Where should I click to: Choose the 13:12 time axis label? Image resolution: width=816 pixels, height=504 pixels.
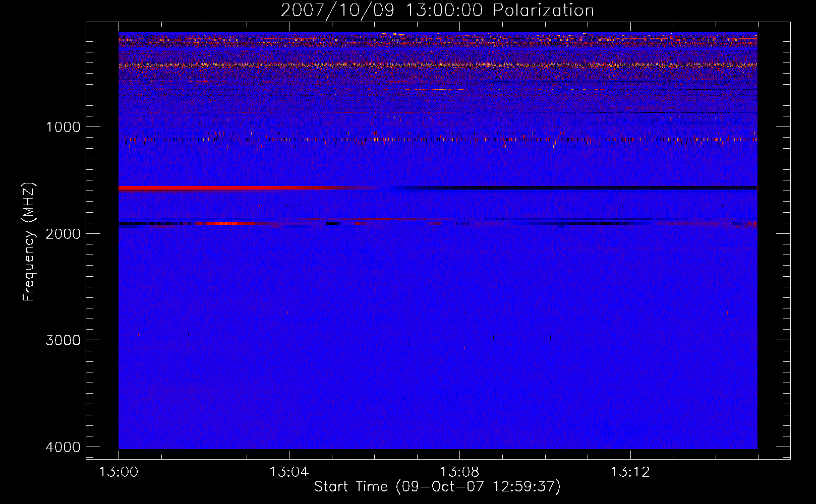[630, 472]
